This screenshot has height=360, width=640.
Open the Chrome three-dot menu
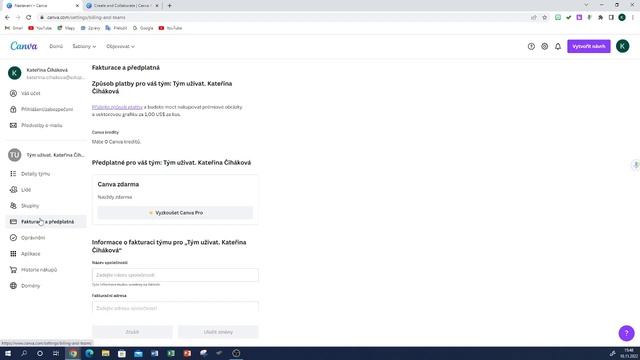point(632,18)
